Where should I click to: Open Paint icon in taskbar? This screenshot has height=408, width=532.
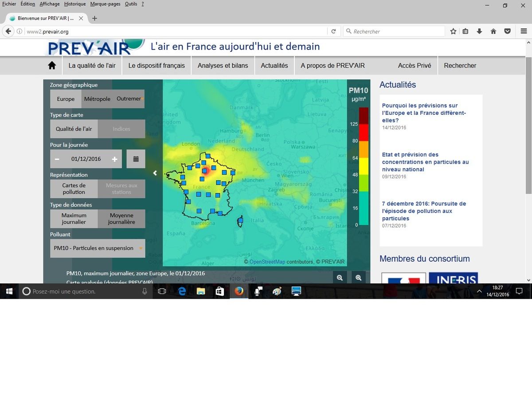pos(277,291)
